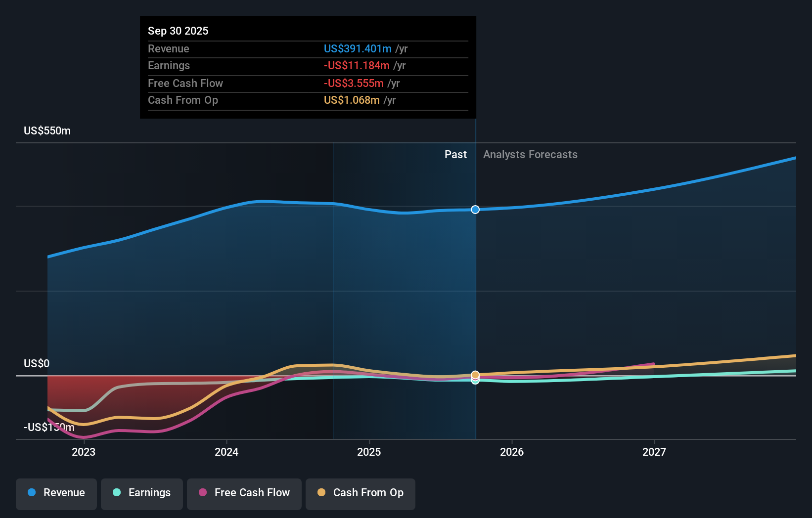
Task: Click the teal Earnings legend dot
Action: 116,493
